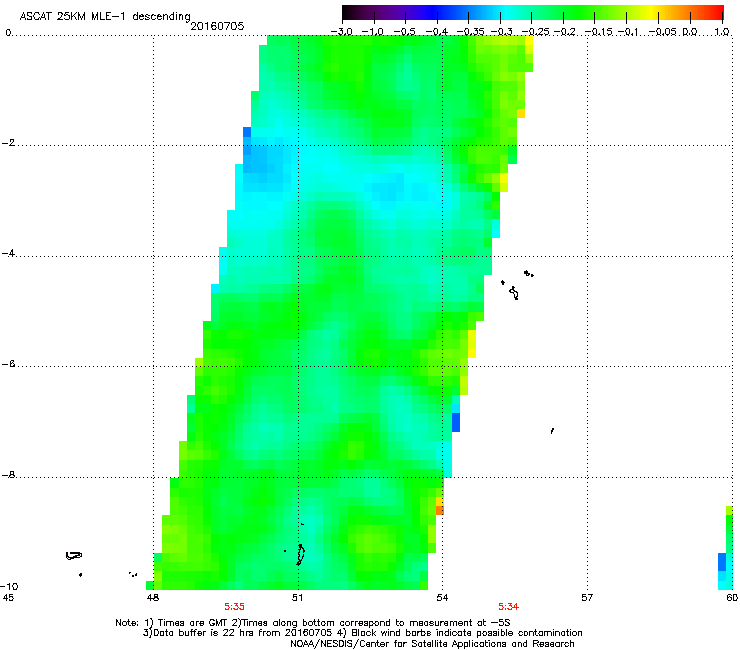
Task: Click the longitude axis label 57
Action: (587, 598)
